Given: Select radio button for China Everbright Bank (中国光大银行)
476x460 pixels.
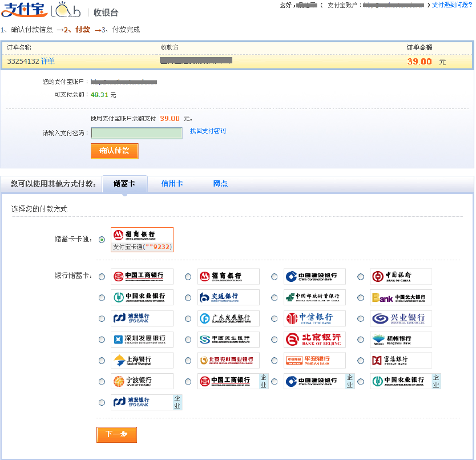Looking at the screenshot, I should coord(361,298).
